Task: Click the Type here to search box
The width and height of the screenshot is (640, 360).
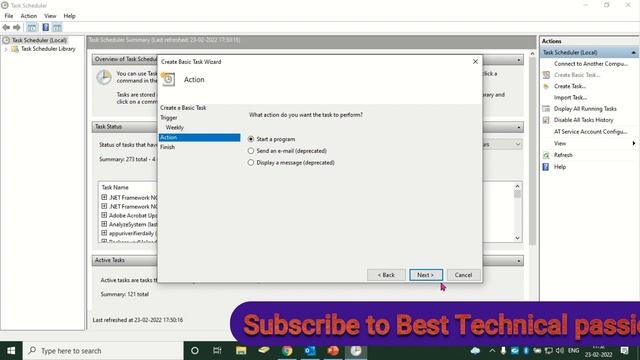Action: click(x=103, y=351)
